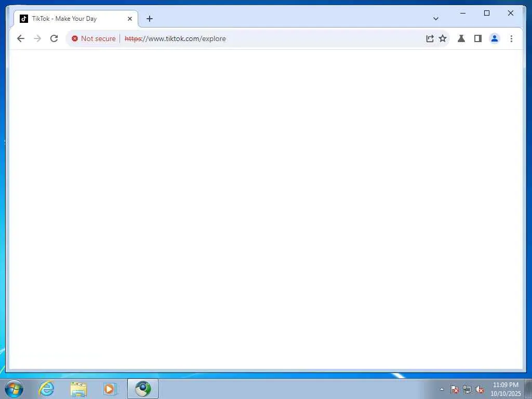This screenshot has height=399, width=532.
Task: Open the network status tray icon
Action: click(x=467, y=390)
